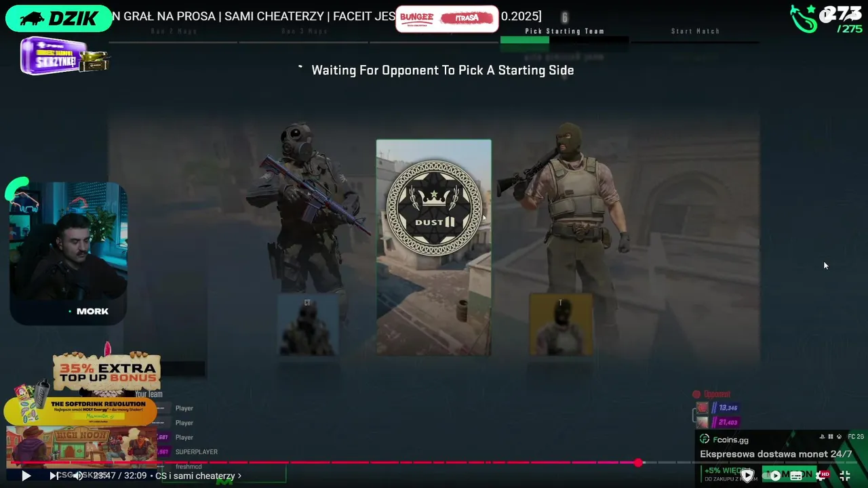Screen dimensions: 868x488
Task: Open the HD settings gear menu
Action: pos(823,476)
